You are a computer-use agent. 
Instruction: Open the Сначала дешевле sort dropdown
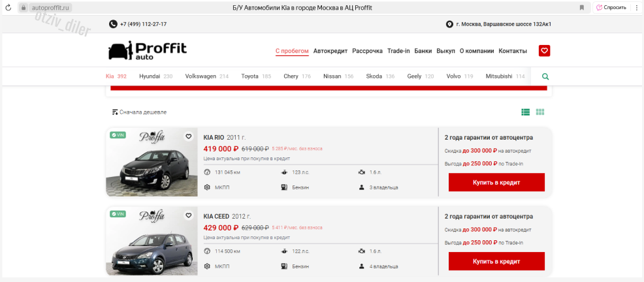point(139,112)
